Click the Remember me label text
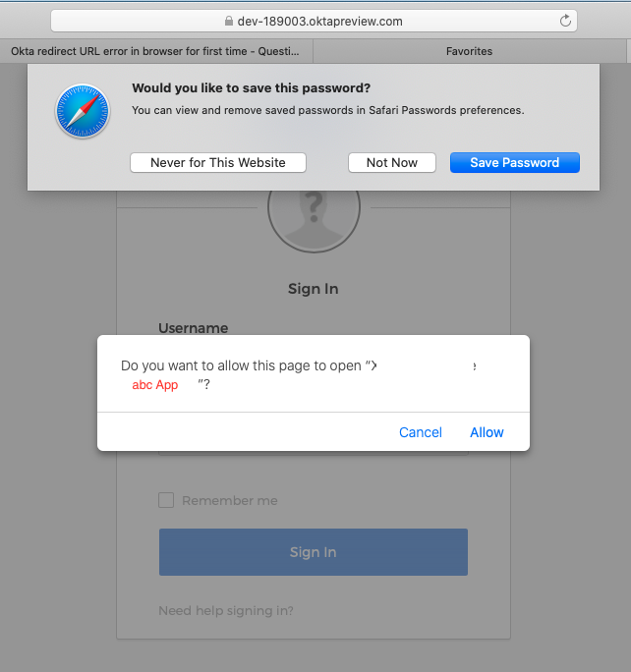Image resolution: width=631 pixels, height=672 pixels. 229,500
